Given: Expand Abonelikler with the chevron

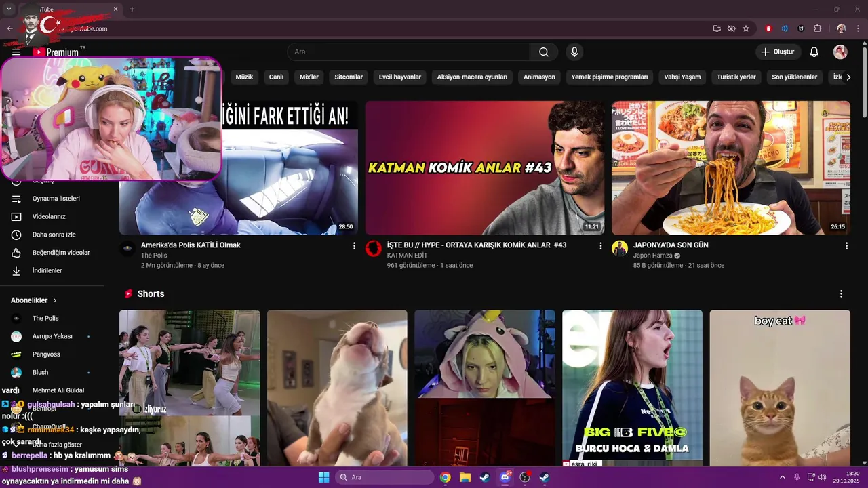Looking at the screenshot, I should pyautogui.click(x=55, y=300).
